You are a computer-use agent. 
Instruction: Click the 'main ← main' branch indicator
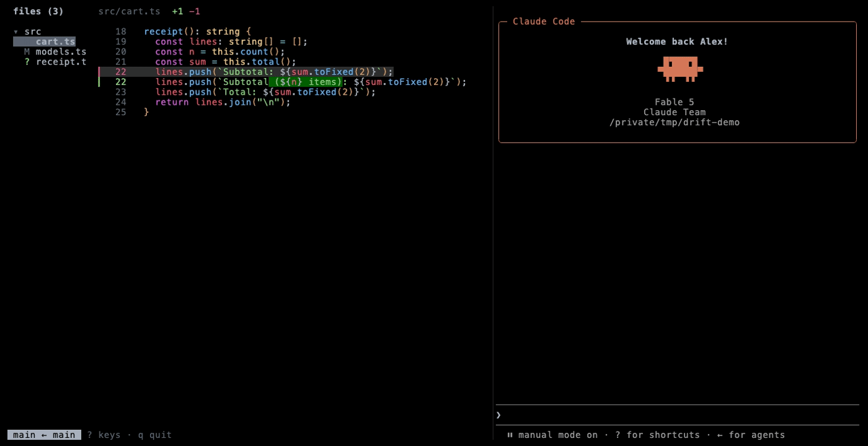pos(44,435)
